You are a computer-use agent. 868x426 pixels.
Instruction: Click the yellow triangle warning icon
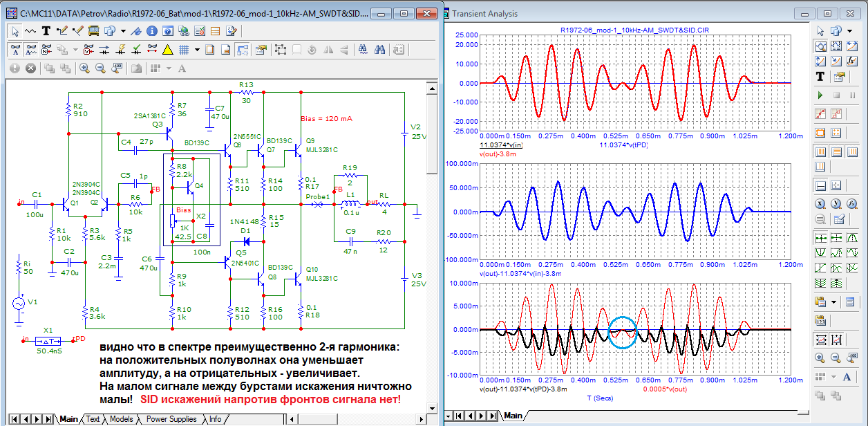click(x=167, y=50)
